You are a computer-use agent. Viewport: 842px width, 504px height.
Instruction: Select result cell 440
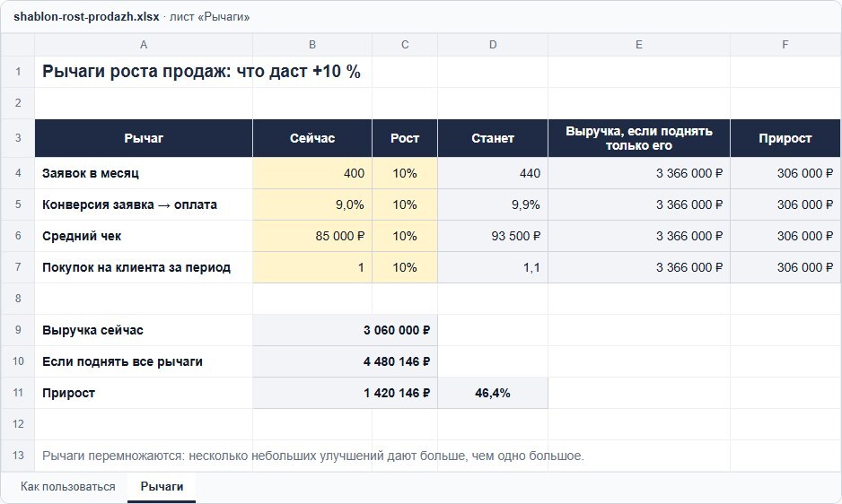(493, 173)
